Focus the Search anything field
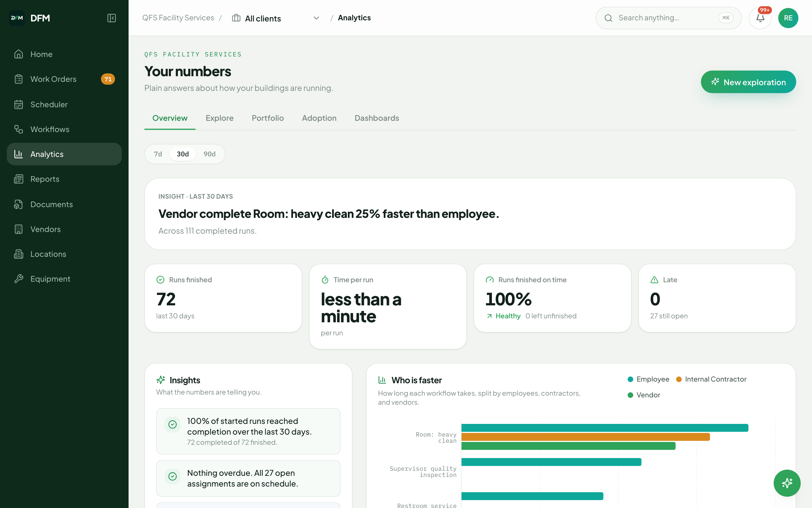Viewport: 812px width, 508px height. pyautogui.click(x=668, y=18)
